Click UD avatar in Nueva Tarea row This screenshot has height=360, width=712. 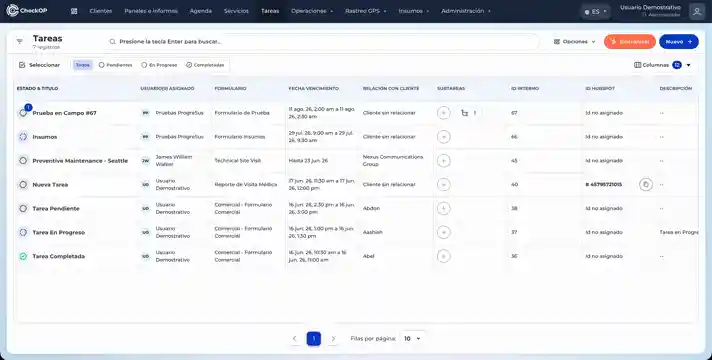(x=145, y=185)
